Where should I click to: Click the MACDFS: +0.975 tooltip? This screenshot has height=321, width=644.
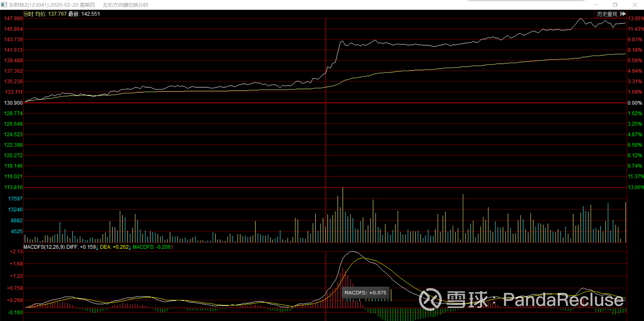point(365,293)
